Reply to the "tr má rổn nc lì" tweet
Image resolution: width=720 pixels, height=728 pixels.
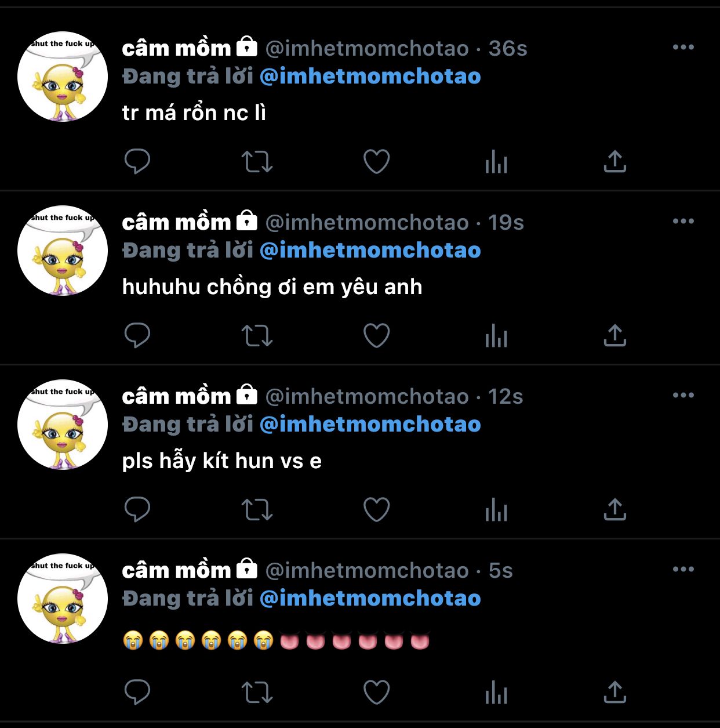[x=137, y=161]
